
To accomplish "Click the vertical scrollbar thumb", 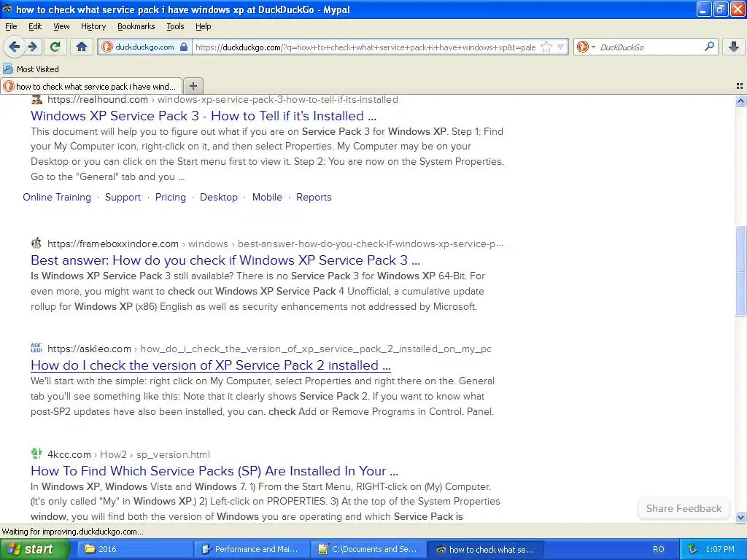I will point(740,271).
